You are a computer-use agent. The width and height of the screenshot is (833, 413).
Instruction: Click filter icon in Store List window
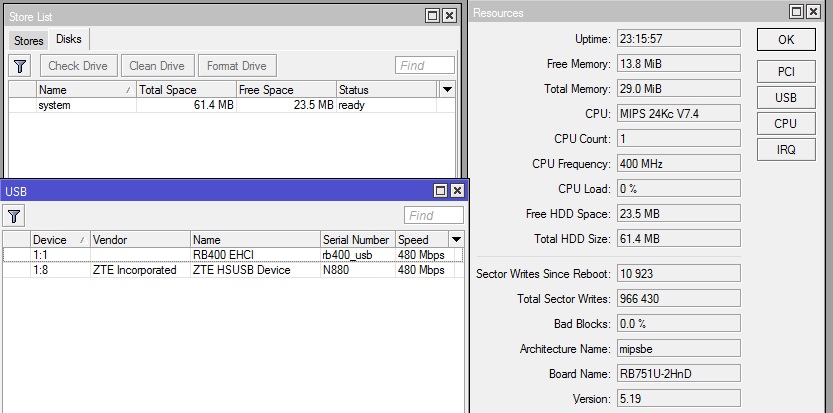(20, 66)
